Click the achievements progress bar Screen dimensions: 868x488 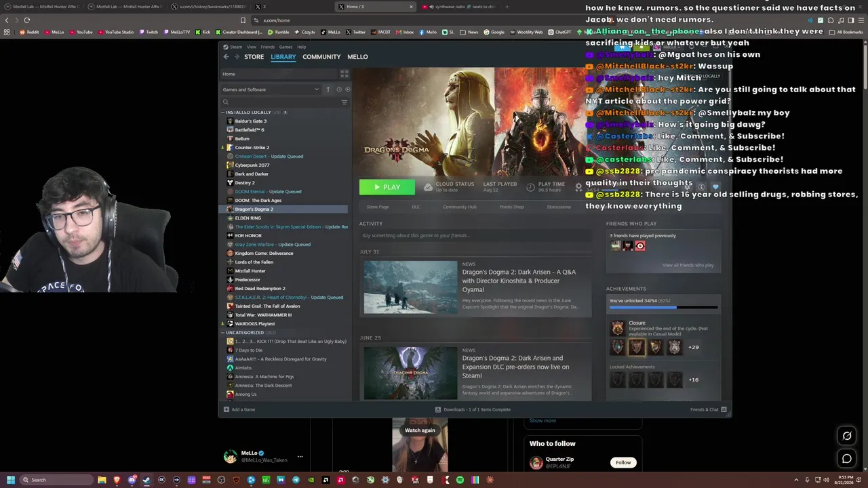click(x=663, y=308)
